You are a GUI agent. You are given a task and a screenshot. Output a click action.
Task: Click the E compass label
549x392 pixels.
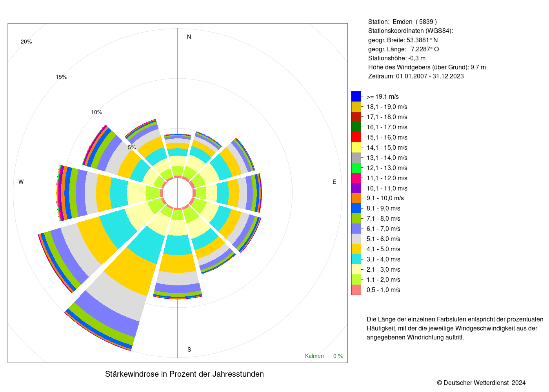(334, 182)
